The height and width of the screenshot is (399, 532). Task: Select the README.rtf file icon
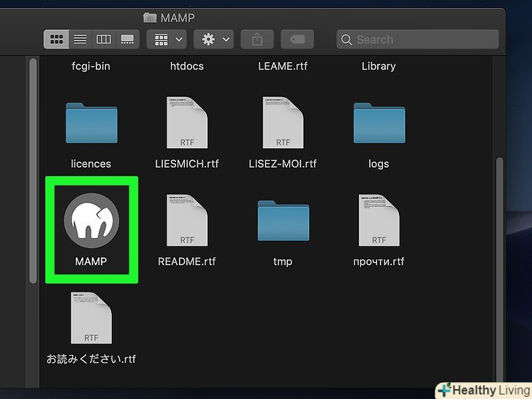tap(187, 220)
